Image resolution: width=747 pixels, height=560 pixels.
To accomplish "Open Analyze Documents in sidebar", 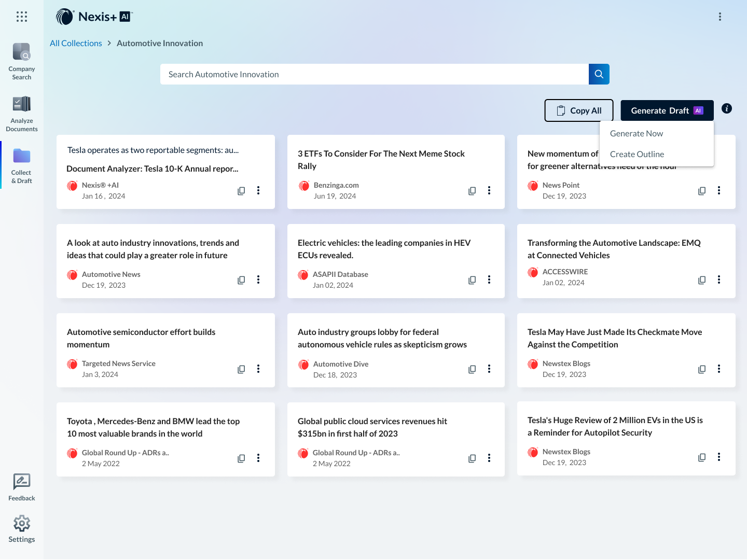I will pos(22,114).
